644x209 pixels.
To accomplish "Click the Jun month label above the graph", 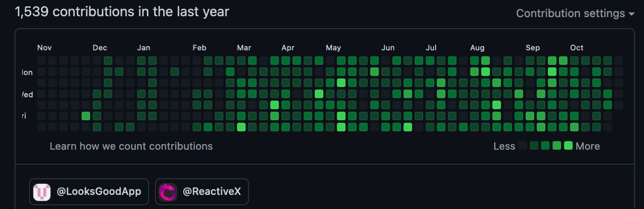I will click(x=387, y=48).
